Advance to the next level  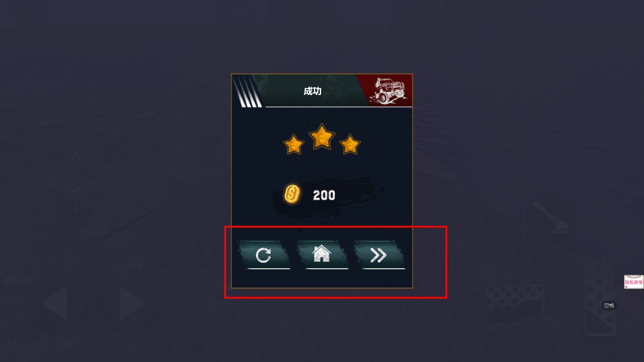[x=379, y=255]
